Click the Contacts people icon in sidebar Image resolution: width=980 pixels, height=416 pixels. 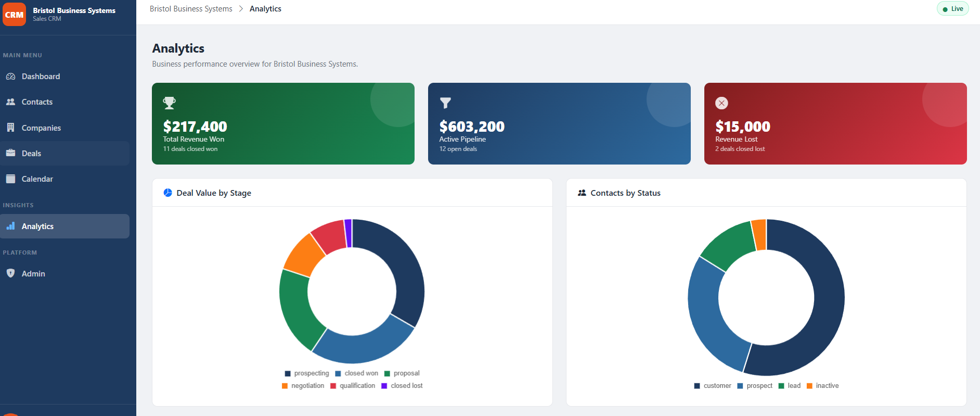(10, 102)
